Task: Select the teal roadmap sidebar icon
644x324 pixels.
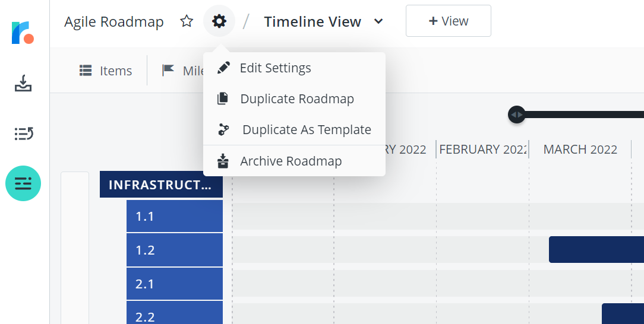Action: [x=23, y=183]
